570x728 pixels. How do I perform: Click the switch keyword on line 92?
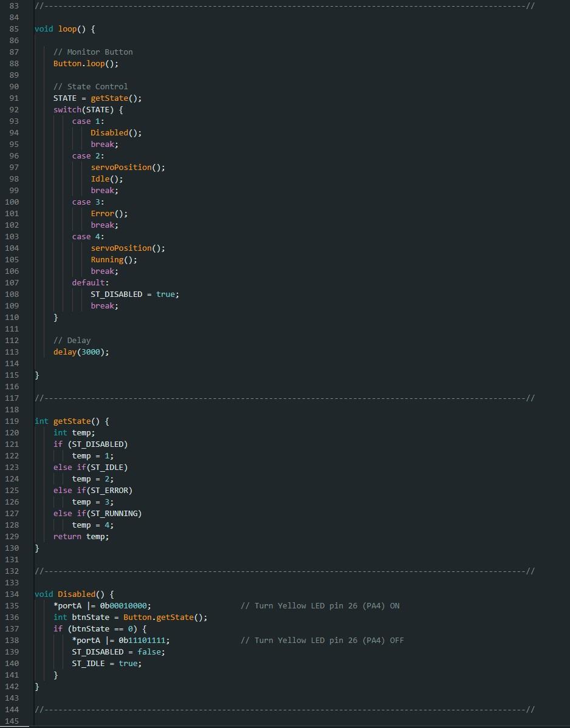67,109
